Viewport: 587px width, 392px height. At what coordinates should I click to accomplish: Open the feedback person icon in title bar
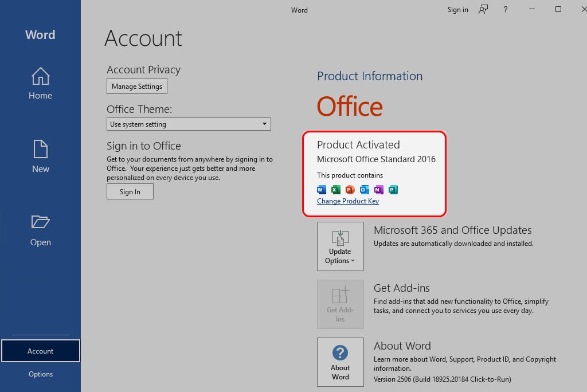click(483, 9)
